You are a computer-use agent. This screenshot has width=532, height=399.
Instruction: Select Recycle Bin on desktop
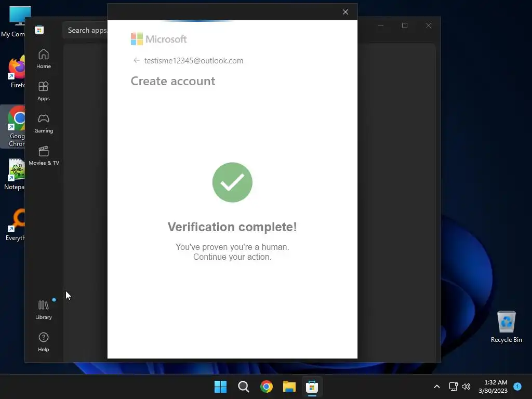click(x=506, y=327)
